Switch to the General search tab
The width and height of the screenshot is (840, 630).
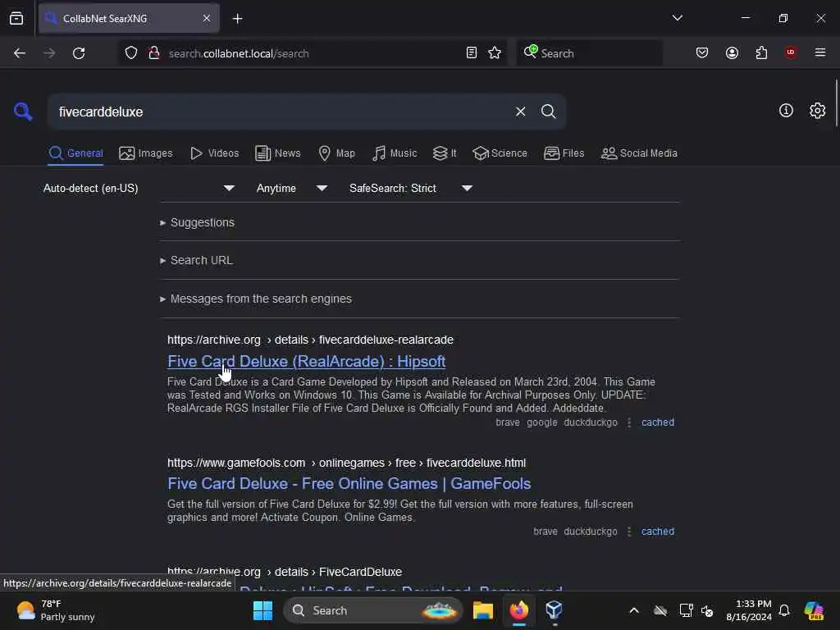point(75,153)
